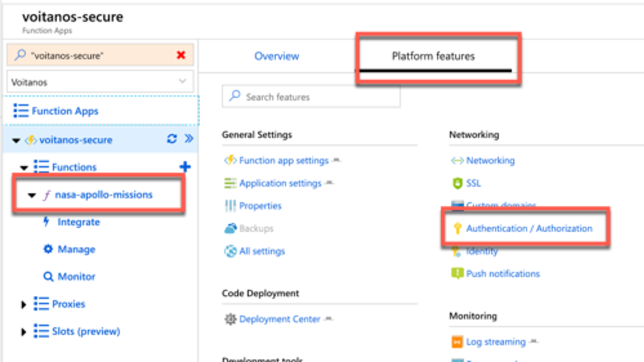Screen dimensions: 644x362
Task: Clear the "voitanos-secure" search with the red X
Action: pyautogui.click(x=181, y=55)
